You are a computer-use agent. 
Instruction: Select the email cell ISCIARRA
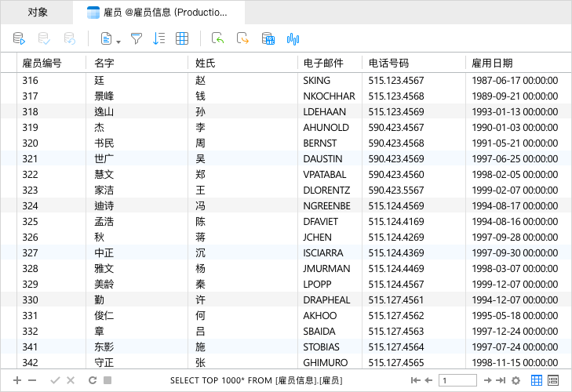coord(330,252)
